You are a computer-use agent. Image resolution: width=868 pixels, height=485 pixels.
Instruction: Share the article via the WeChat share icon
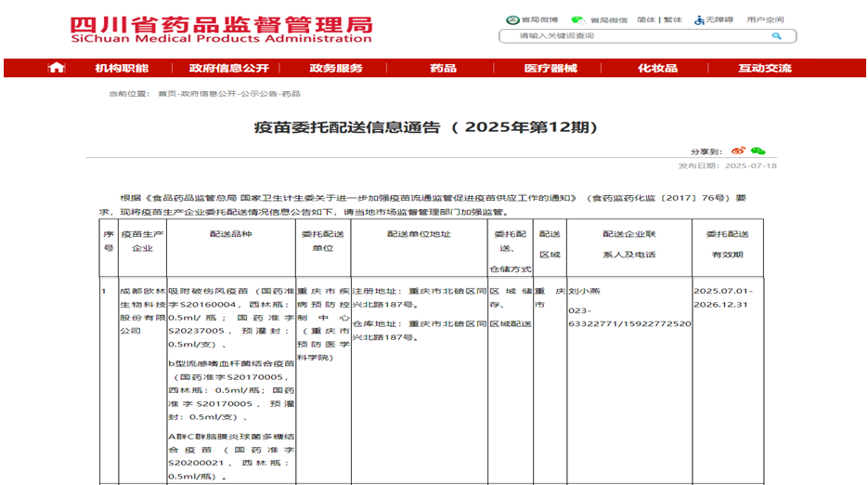tap(758, 151)
